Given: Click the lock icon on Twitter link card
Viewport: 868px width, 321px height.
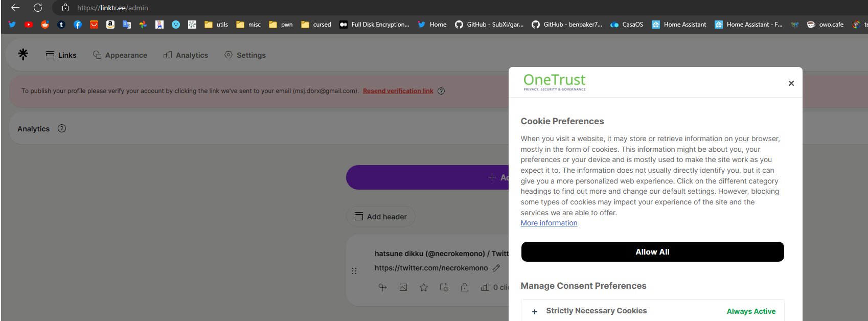Looking at the screenshot, I should coord(464,288).
